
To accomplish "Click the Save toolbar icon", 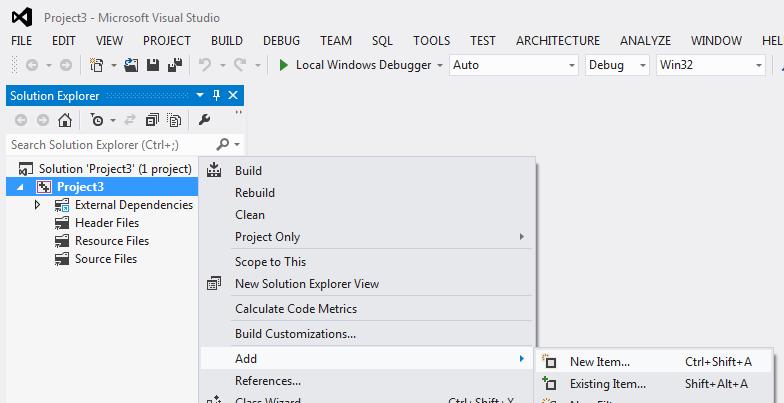I will (x=152, y=65).
